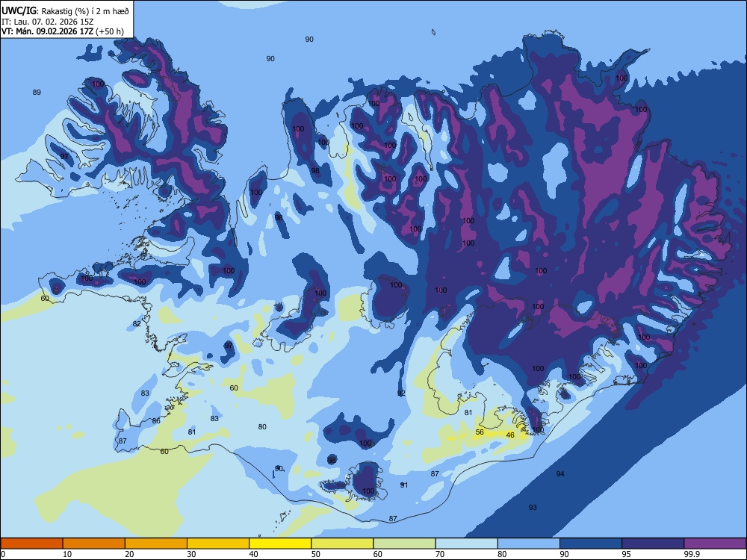Click valid time 'VT: Mán. 09.02.2026 17Z'
The height and width of the screenshot is (560, 747).
[x=47, y=31]
